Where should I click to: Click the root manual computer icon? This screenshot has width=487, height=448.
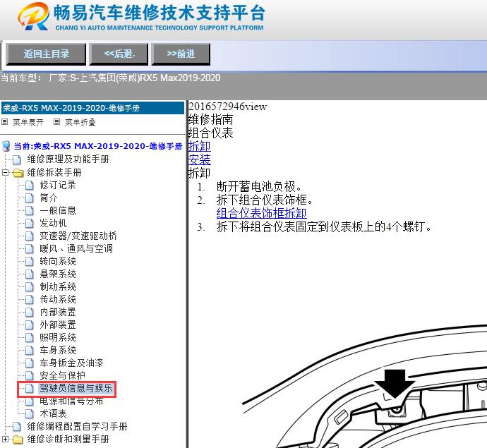[x=6, y=146]
